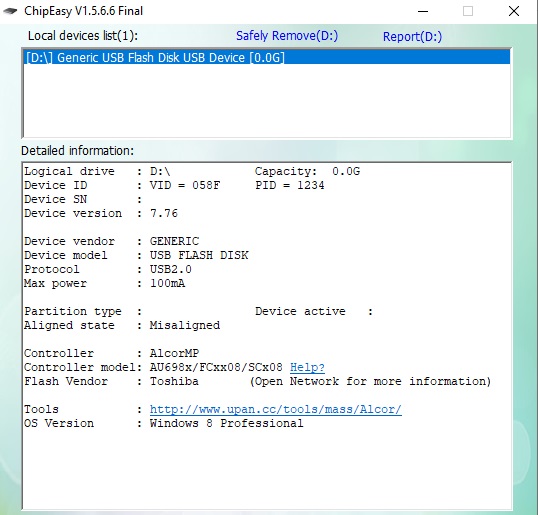Click the maximize button in title bar
The width and height of the screenshot is (538, 515).
pos(468,11)
